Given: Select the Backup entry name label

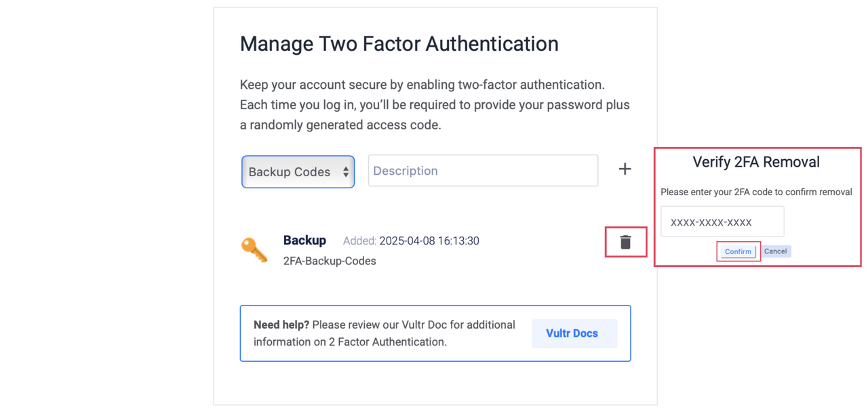Looking at the screenshot, I should coord(304,240).
